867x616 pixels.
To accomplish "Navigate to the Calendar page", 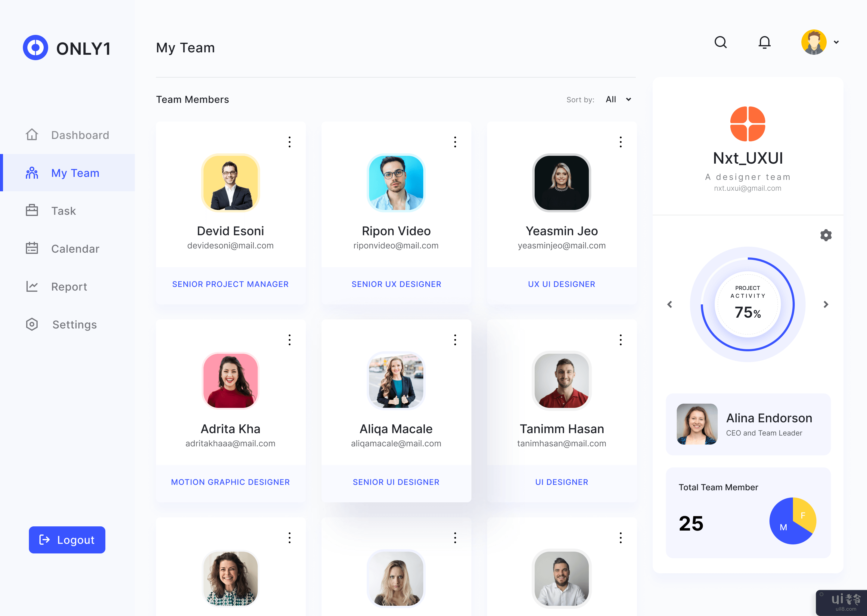I will (x=75, y=249).
